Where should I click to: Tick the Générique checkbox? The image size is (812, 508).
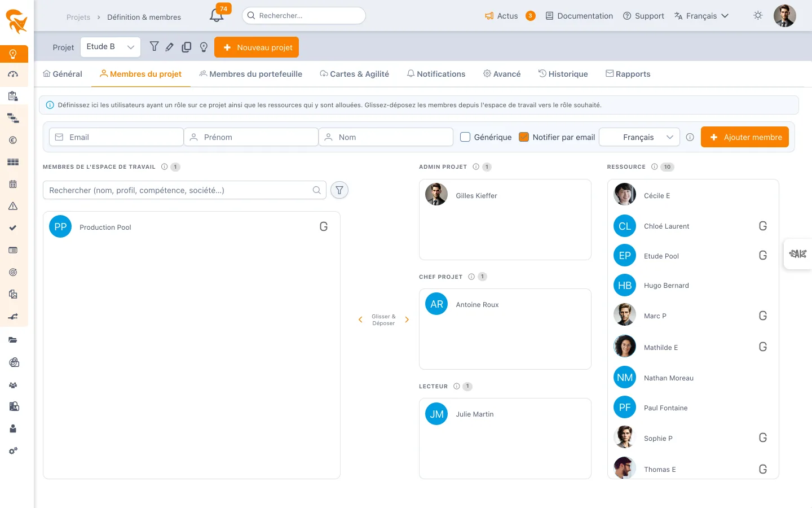tap(465, 137)
